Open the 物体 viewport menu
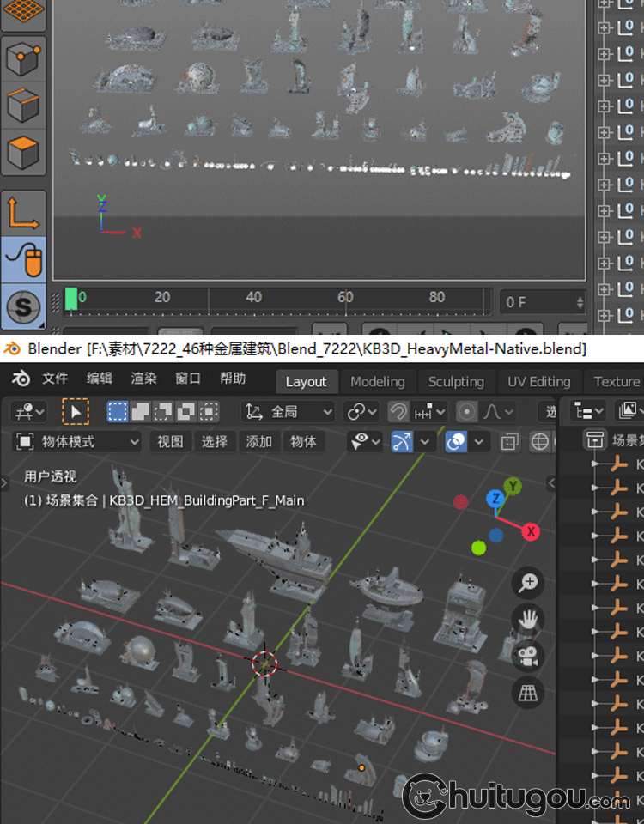This screenshot has width=644, height=824. point(303,441)
